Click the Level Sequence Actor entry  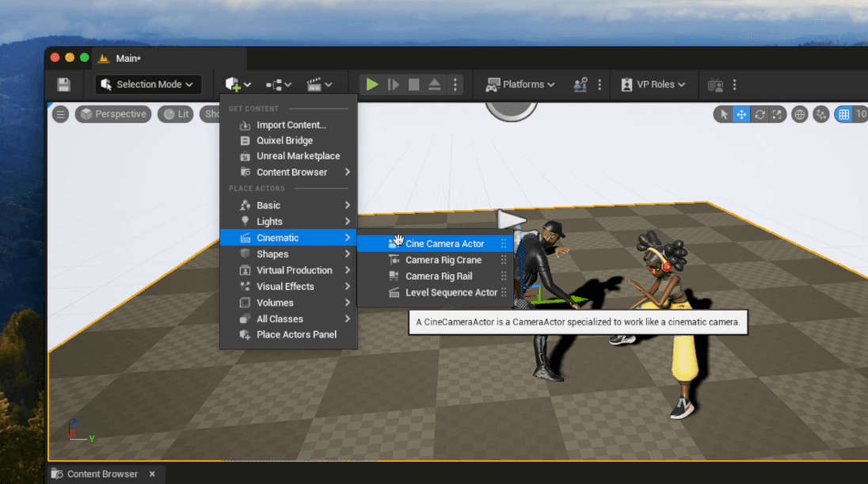click(x=451, y=292)
